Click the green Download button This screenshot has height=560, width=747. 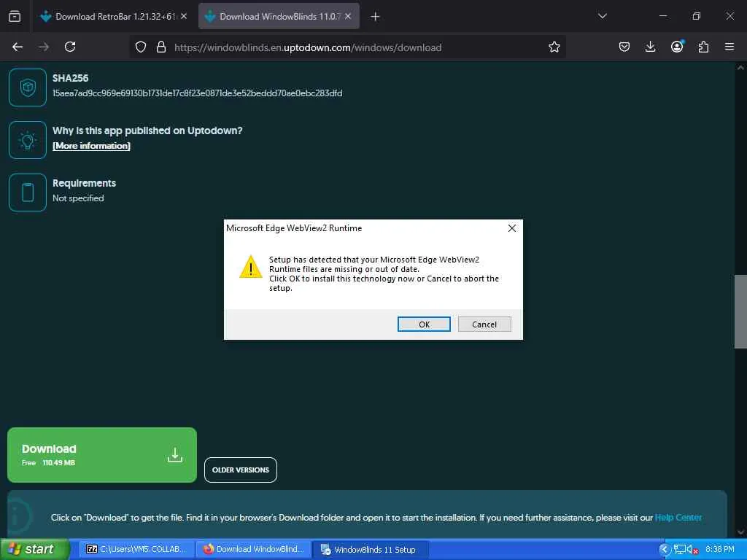102,455
